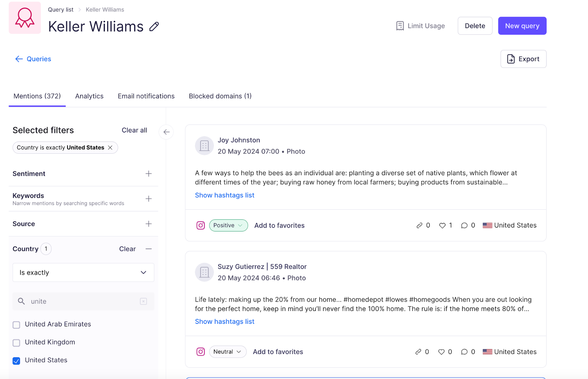The height and width of the screenshot is (379, 588).
Task: Focus the country search input field
Action: pyautogui.click(x=83, y=301)
